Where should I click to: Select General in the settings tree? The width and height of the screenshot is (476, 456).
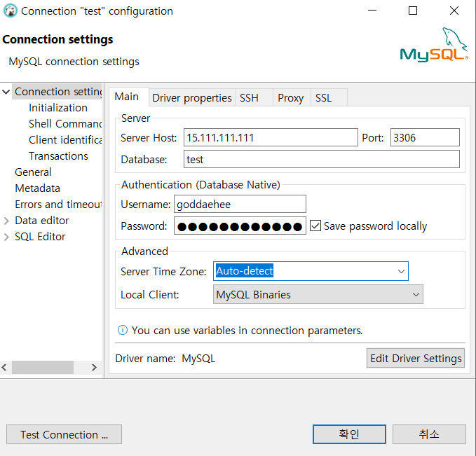click(33, 172)
